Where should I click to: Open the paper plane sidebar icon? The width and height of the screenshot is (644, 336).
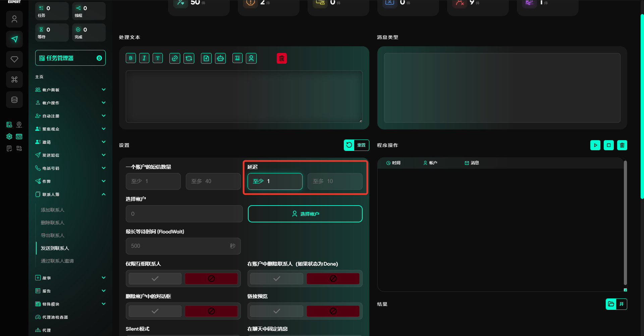14,39
